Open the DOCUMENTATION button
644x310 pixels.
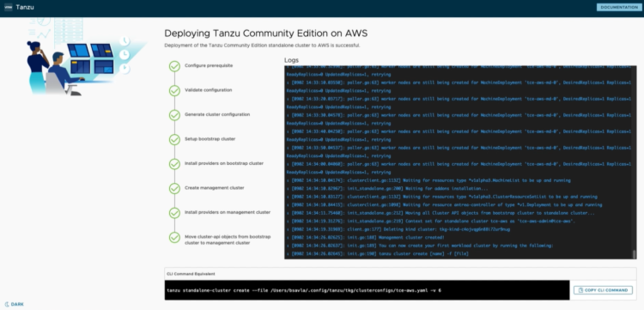coord(618,8)
